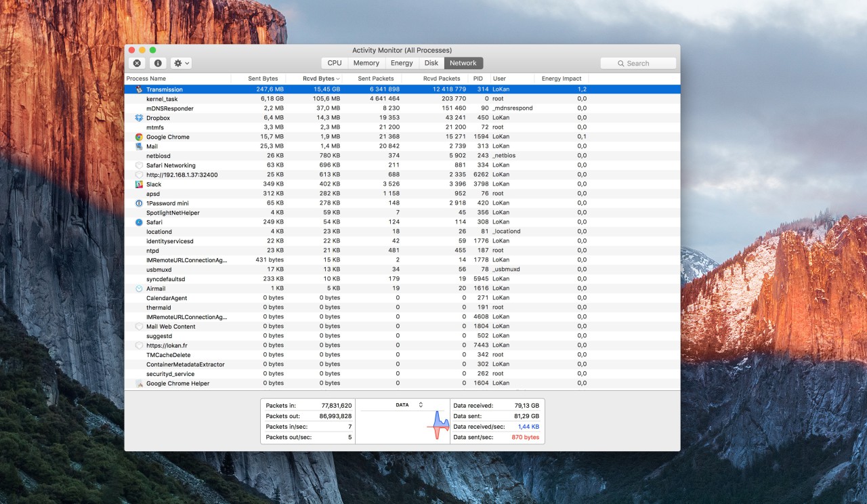This screenshot has width=867, height=504.
Task: Select the CalendarAgent process row
Action: coord(402,298)
